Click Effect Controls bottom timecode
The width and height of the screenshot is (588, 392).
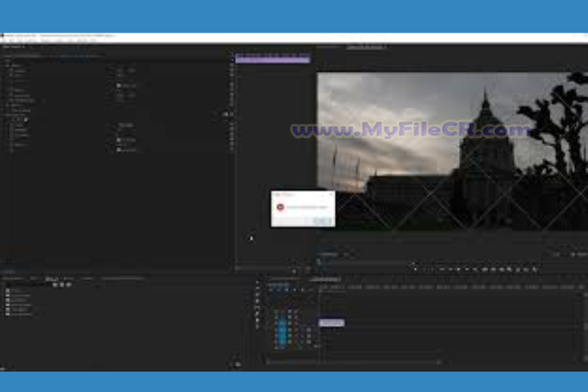9,271
